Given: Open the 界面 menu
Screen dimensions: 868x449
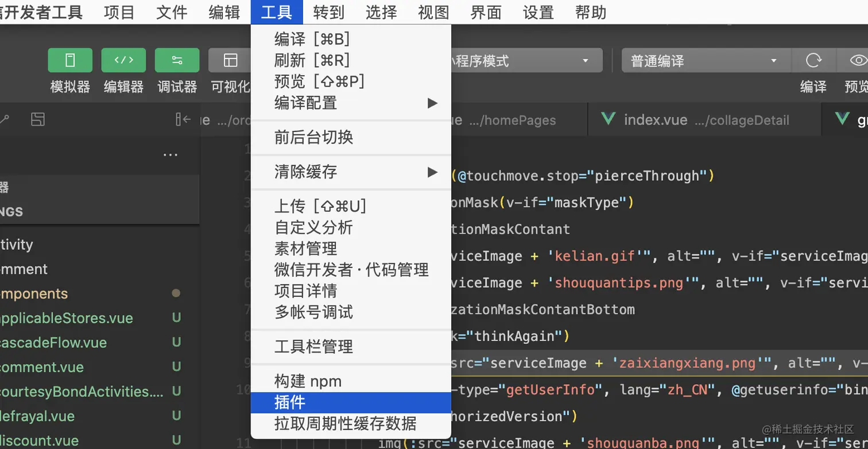Looking at the screenshot, I should [486, 12].
